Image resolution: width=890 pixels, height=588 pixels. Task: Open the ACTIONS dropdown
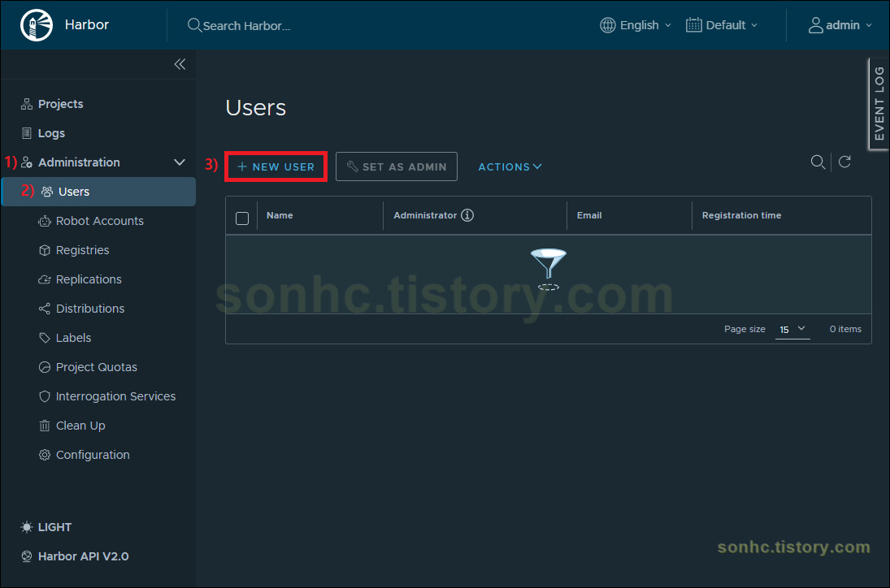pos(510,166)
